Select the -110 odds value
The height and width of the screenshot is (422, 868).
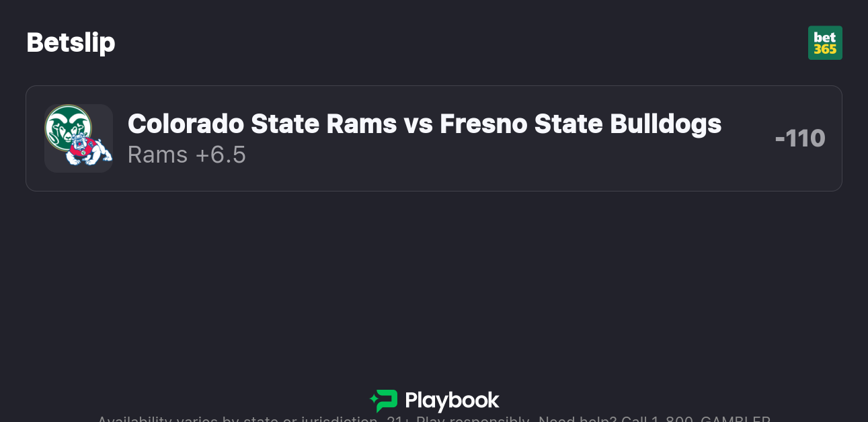coord(799,138)
